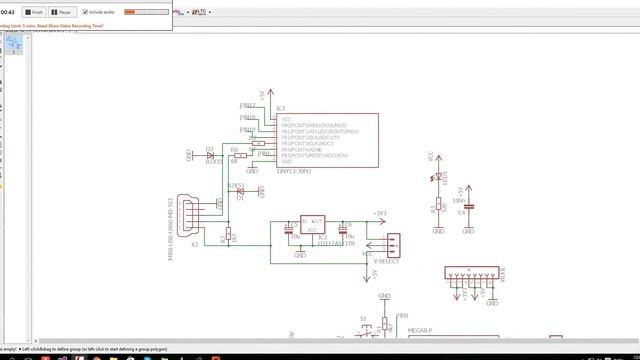Click the 'MEGA8-P' label
This screenshot has height=360, width=640.
pos(420,331)
